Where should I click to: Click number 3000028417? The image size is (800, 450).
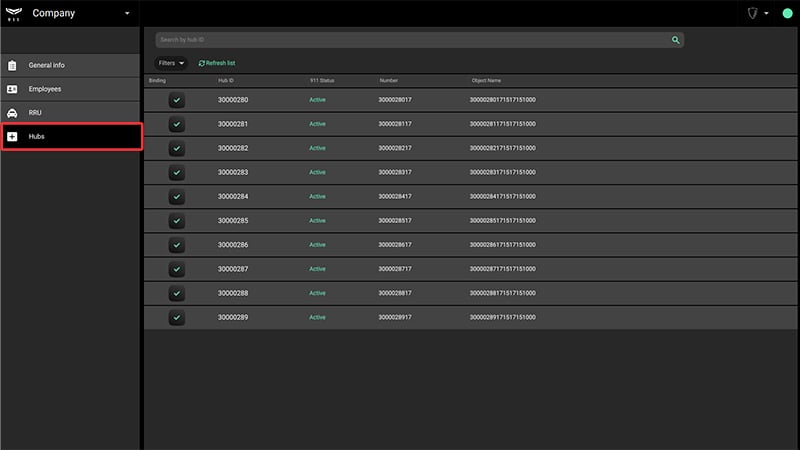(x=395, y=196)
